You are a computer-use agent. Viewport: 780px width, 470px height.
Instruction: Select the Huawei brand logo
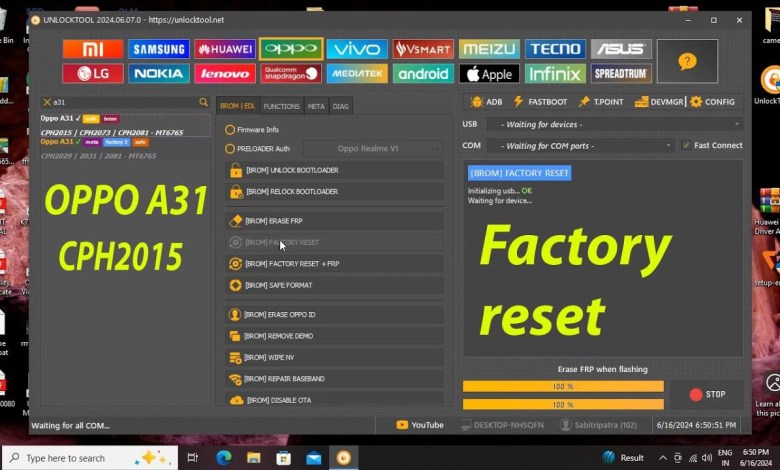coord(225,49)
